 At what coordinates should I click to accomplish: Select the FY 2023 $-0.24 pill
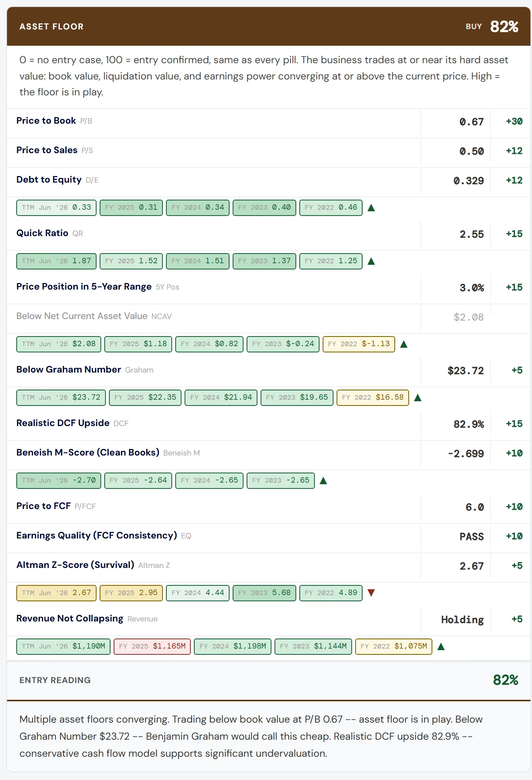(x=283, y=344)
